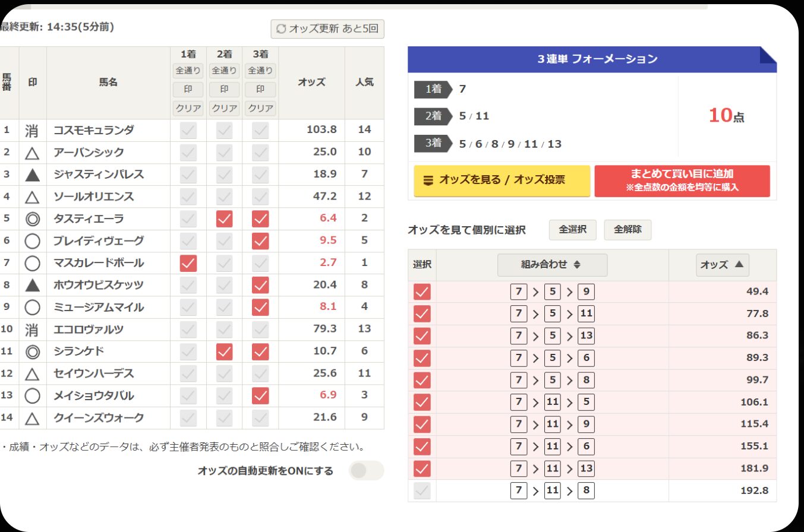Viewport: 804px width, 532px height.
Task: Click the white triangle mark for アーバンシック
Action: [x=33, y=153]
